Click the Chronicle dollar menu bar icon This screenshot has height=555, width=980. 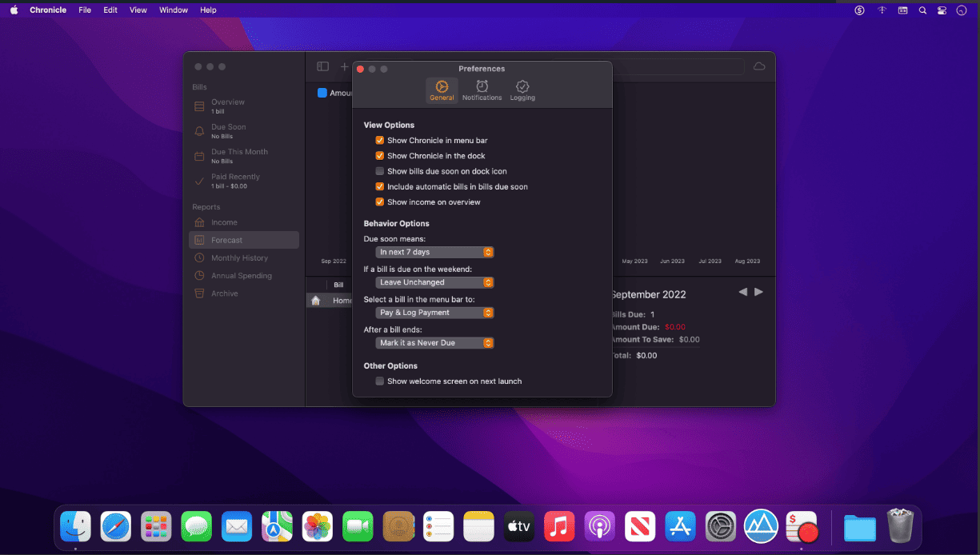[x=859, y=10]
